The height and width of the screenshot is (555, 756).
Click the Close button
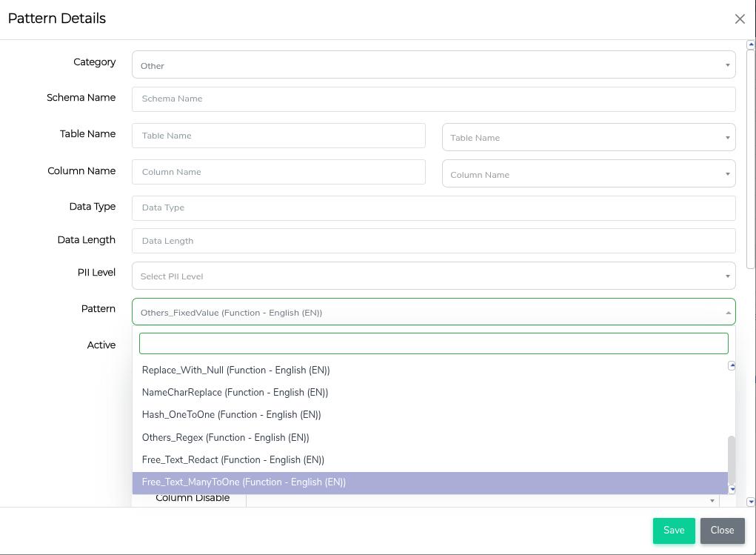[722, 531]
